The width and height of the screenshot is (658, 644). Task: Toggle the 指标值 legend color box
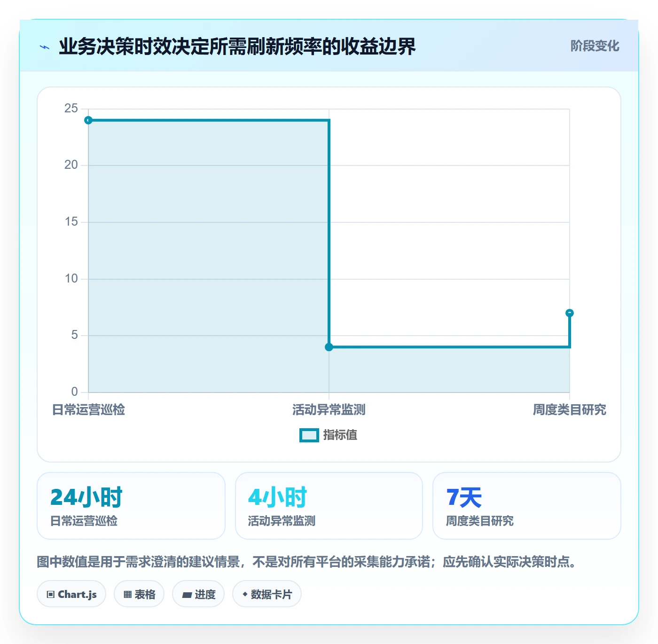[x=309, y=435]
